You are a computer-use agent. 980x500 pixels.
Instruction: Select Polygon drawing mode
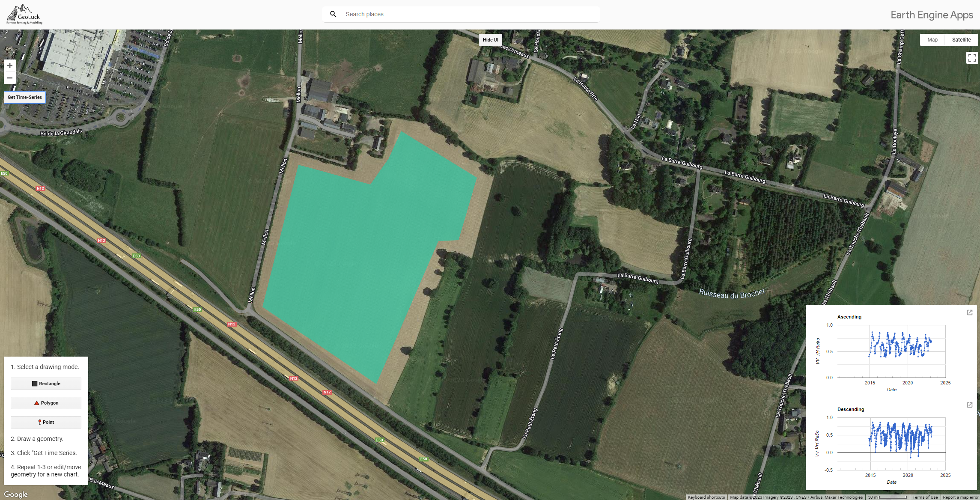[46, 403]
